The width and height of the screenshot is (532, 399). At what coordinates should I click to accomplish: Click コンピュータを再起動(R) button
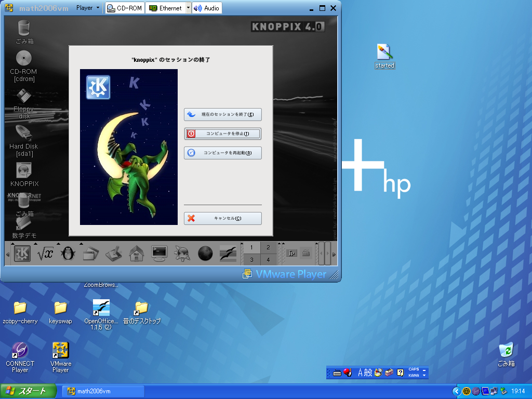pos(223,153)
